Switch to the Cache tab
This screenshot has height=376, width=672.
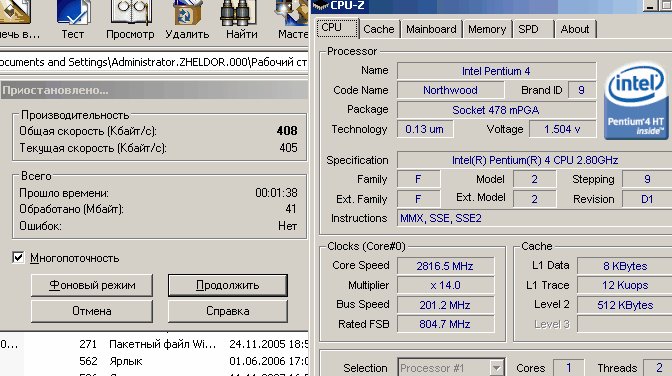pos(379,29)
